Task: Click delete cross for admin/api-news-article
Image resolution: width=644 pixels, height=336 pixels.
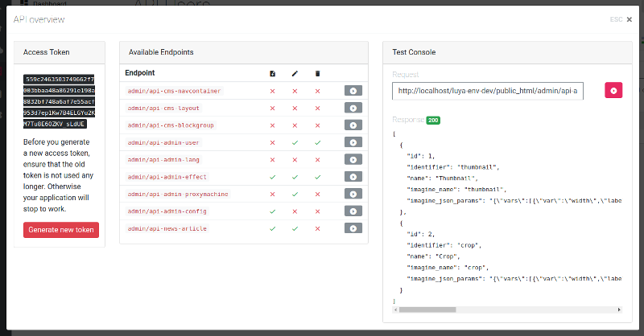Action: (x=317, y=229)
